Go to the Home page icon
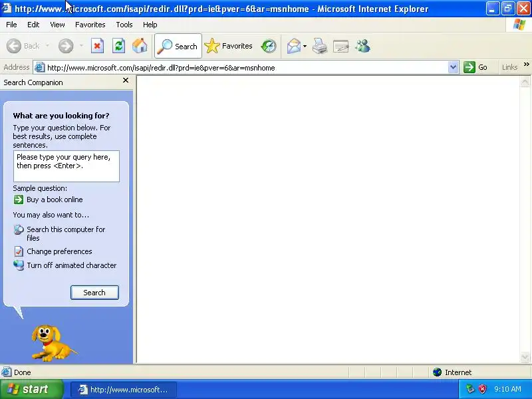The height and width of the screenshot is (399, 532). point(140,46)
